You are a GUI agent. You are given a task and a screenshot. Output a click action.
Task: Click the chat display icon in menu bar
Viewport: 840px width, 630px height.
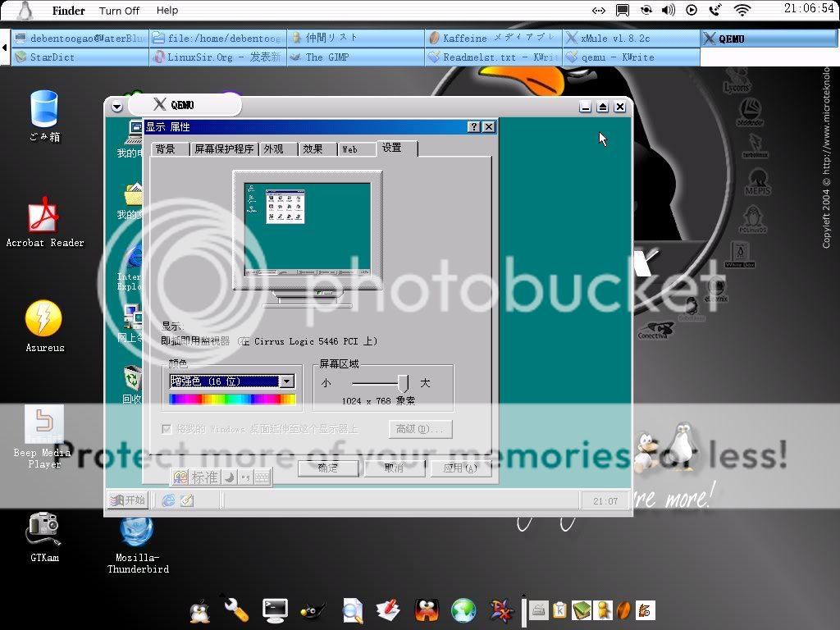(623, 10)
